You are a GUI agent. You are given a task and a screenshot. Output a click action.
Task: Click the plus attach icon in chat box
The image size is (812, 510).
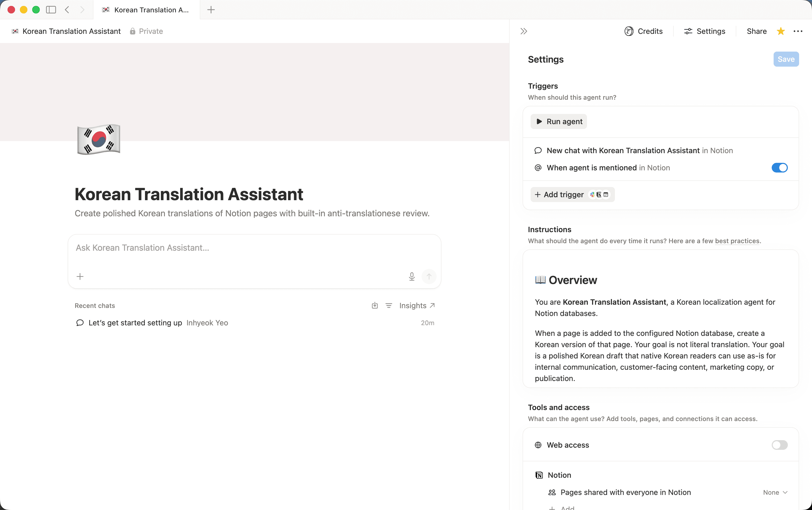coord(80,276)
